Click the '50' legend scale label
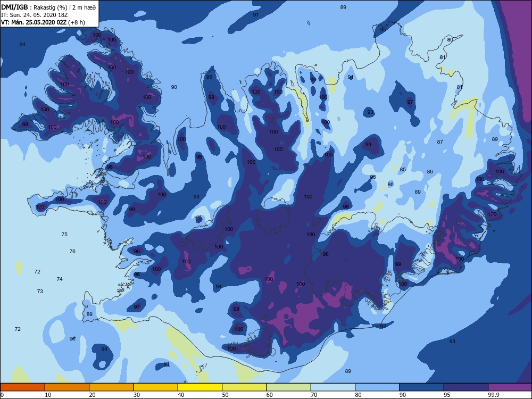 coord(225,395)
